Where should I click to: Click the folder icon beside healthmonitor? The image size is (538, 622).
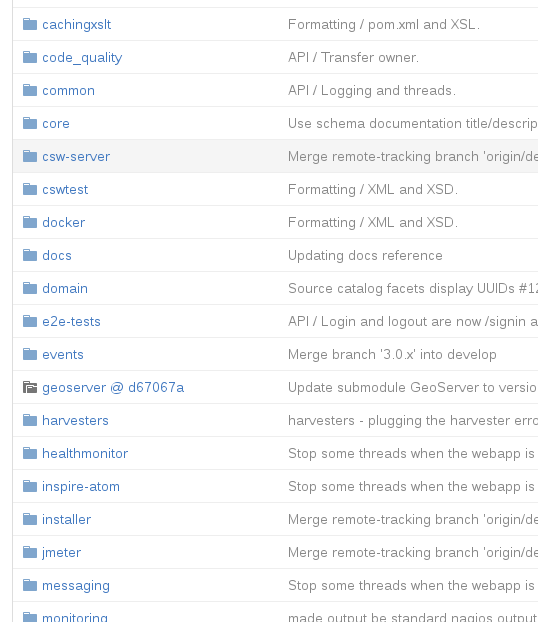(x=30, y=453)
